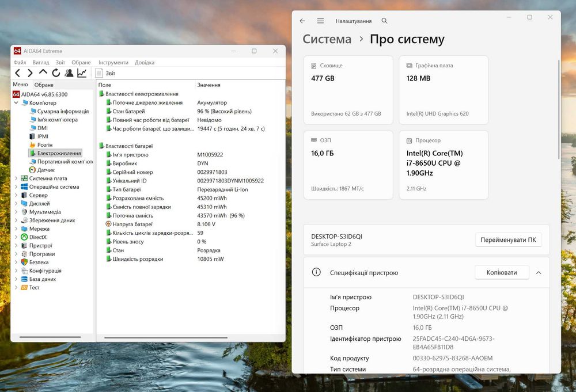Collapse the Комп'ютер tree node

pos(16,103)
